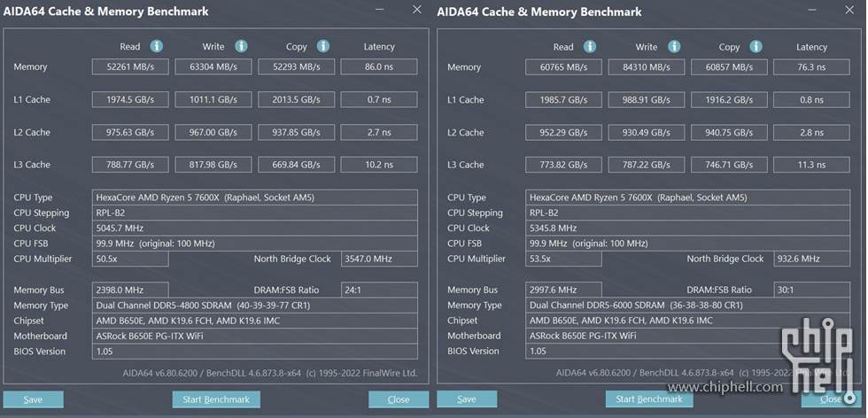Select Memory Write value 84310 MB/s
This screenshot has width=868, height=418.
tap(646, 67)
